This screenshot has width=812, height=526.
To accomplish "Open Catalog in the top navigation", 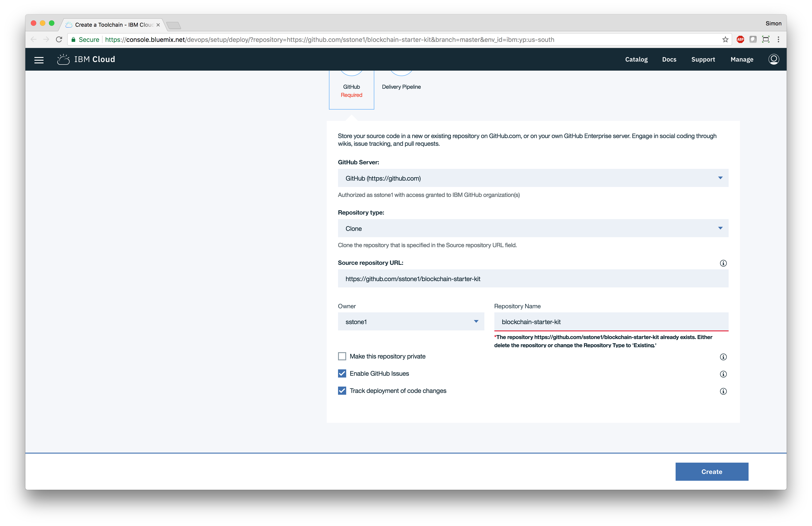I will pos(636,59).
